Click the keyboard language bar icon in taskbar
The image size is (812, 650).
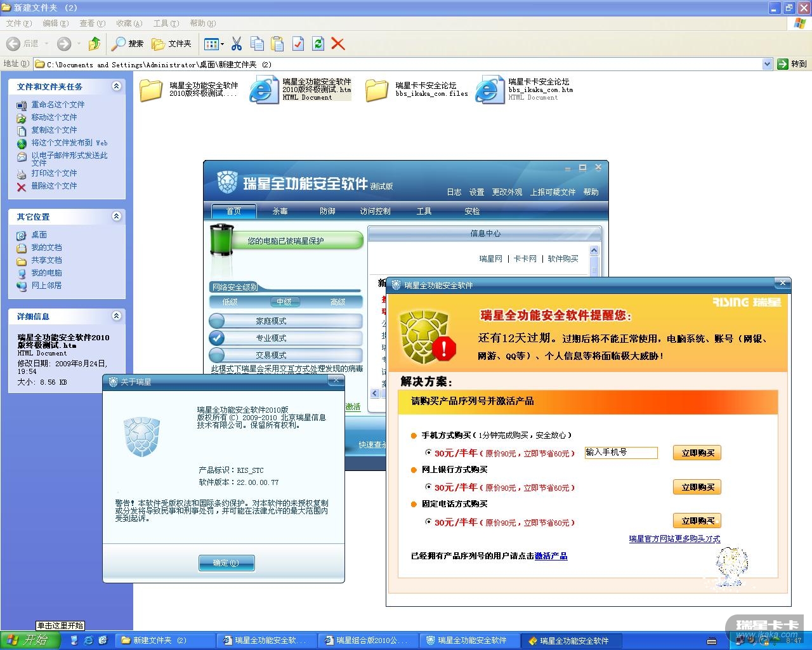(x=712, y=641)
